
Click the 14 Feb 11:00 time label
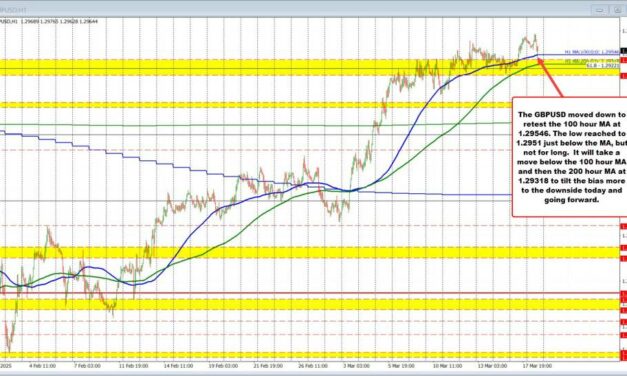click(x=179, y=366)
